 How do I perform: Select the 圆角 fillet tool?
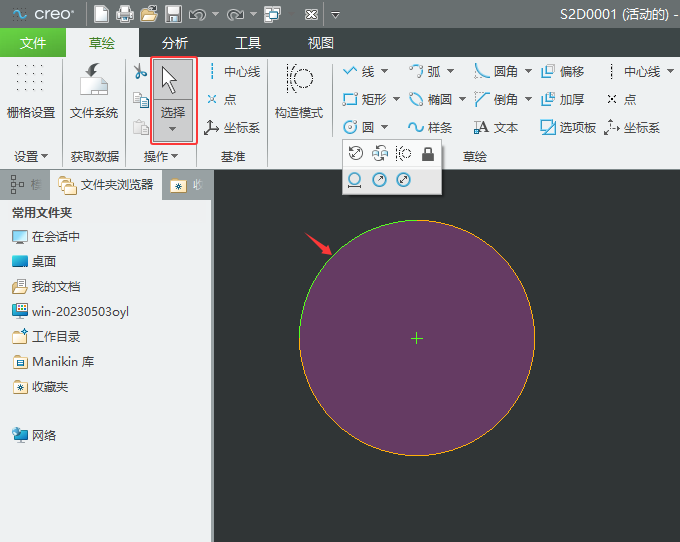tap(496, 72)
